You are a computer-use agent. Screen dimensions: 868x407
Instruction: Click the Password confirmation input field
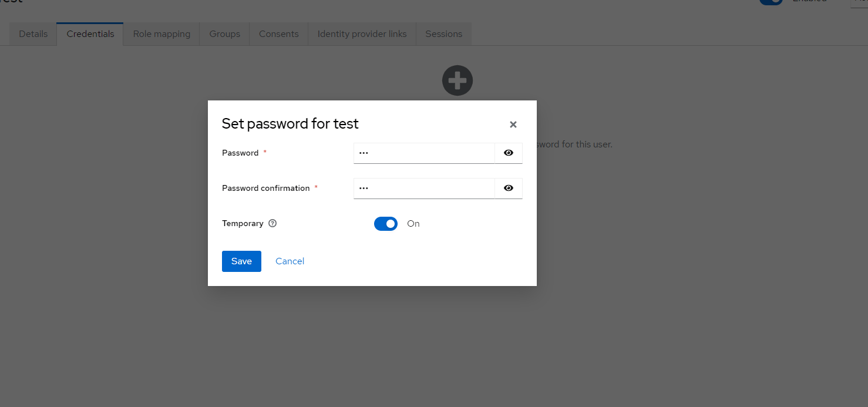click(424, 188)
